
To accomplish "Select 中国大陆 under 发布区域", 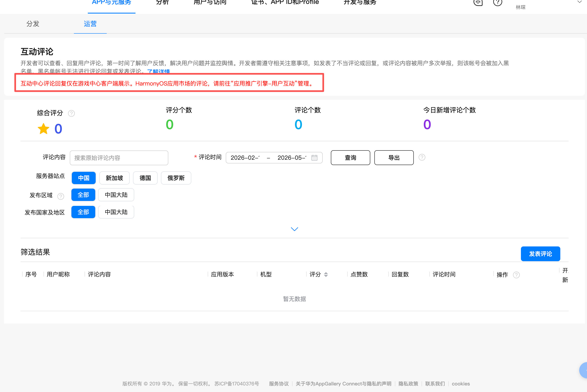I will click(116, 195).
